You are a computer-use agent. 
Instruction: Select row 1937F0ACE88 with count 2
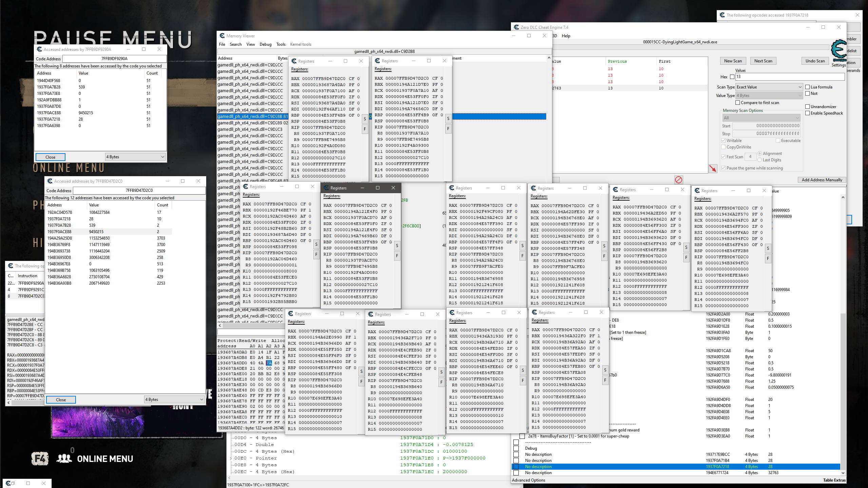pyautogui.click(x=108, y=232)
